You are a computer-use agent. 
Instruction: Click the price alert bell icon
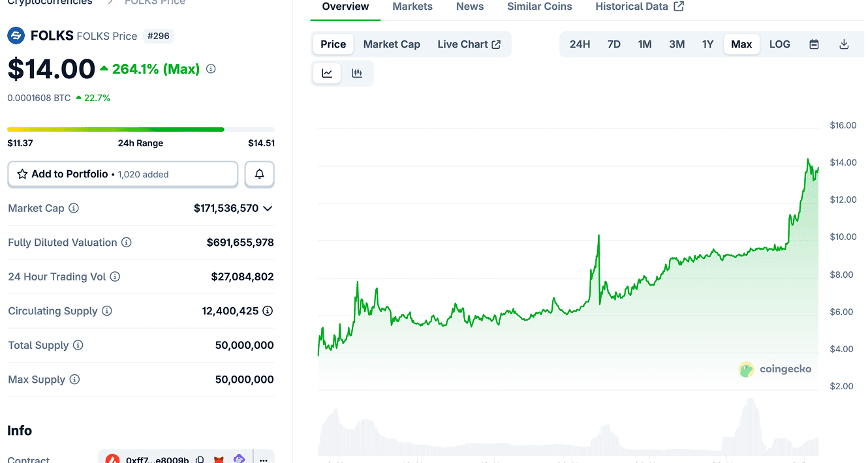click(x=260, y=174)
